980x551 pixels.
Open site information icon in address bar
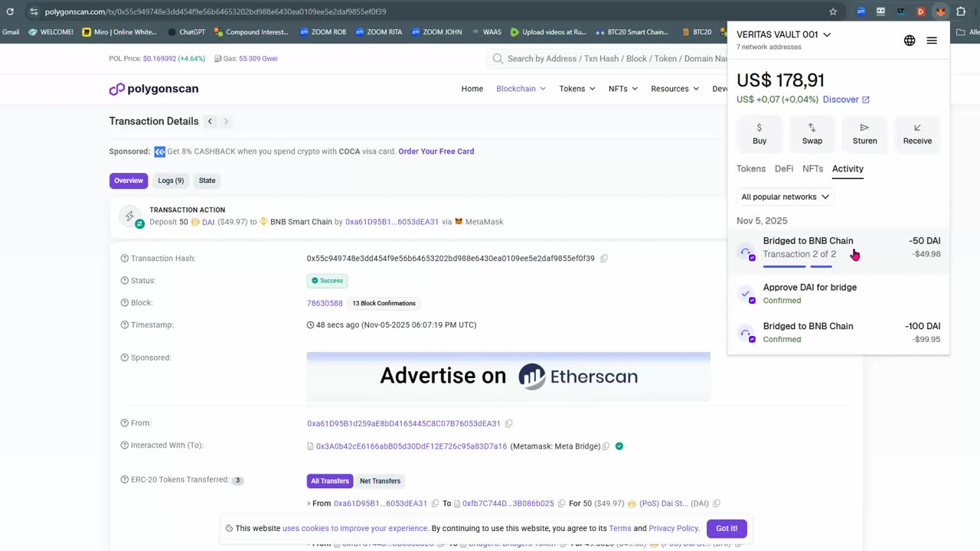(34, 11)
